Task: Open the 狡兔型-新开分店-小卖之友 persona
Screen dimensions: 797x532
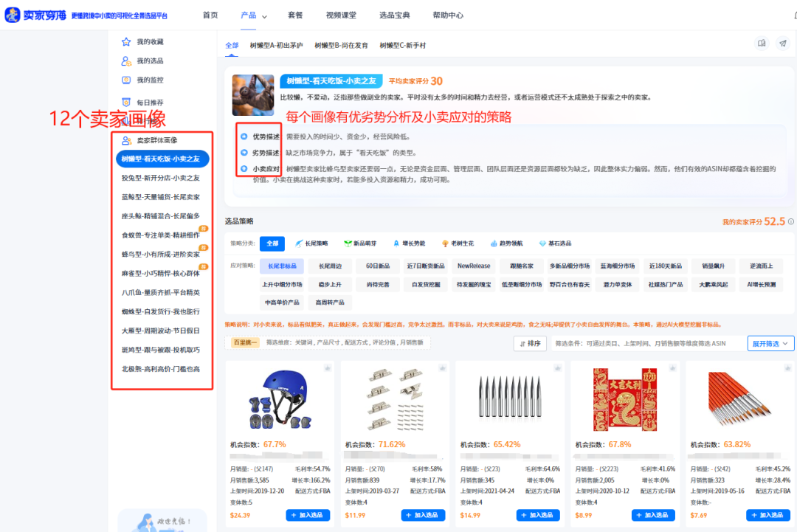Action: point(160,179)
